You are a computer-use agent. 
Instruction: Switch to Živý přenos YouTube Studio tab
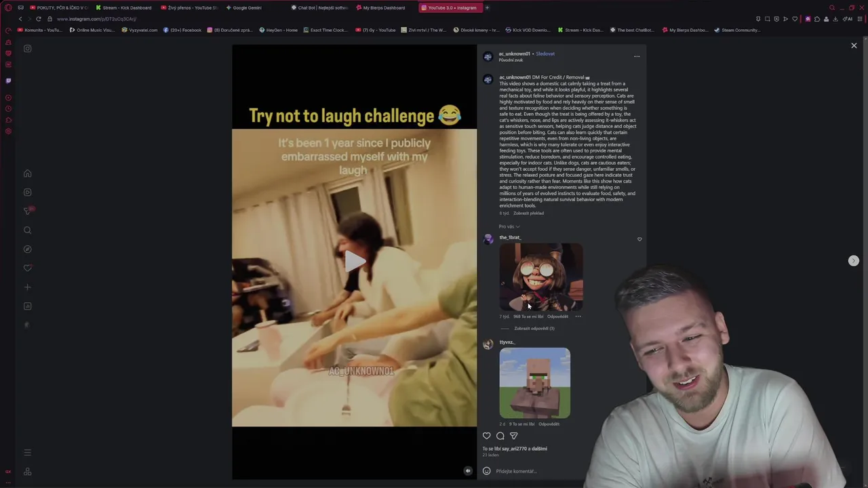pos(190,7)
